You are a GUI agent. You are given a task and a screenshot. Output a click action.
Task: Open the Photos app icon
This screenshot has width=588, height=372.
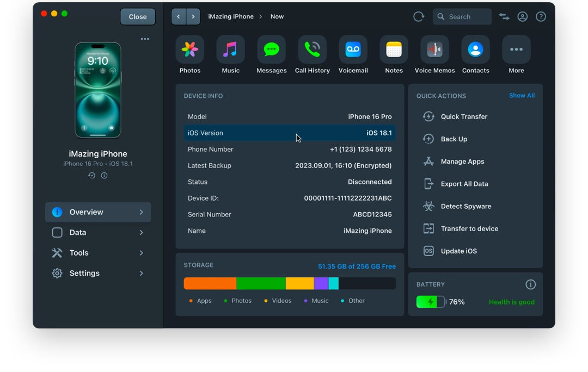click(189, 49)
